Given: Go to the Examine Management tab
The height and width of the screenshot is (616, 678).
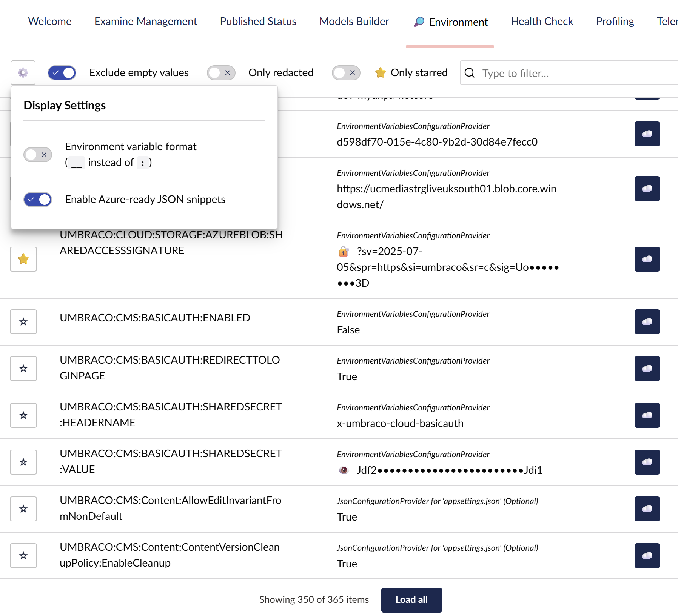Looking at the screenshot, I should pyautogui.click(x=146, y=22).
